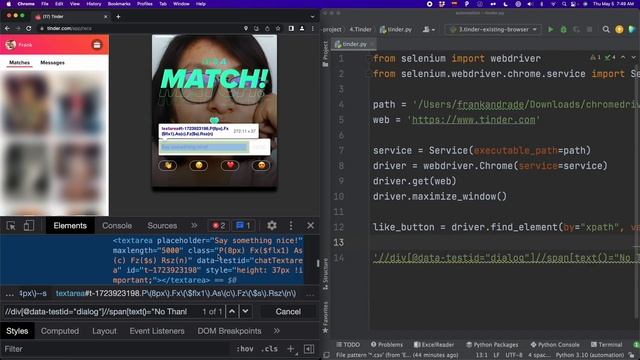Expand more DevTools panel tabs
Viewport: 640px width, 360px height.
[194, 226]
